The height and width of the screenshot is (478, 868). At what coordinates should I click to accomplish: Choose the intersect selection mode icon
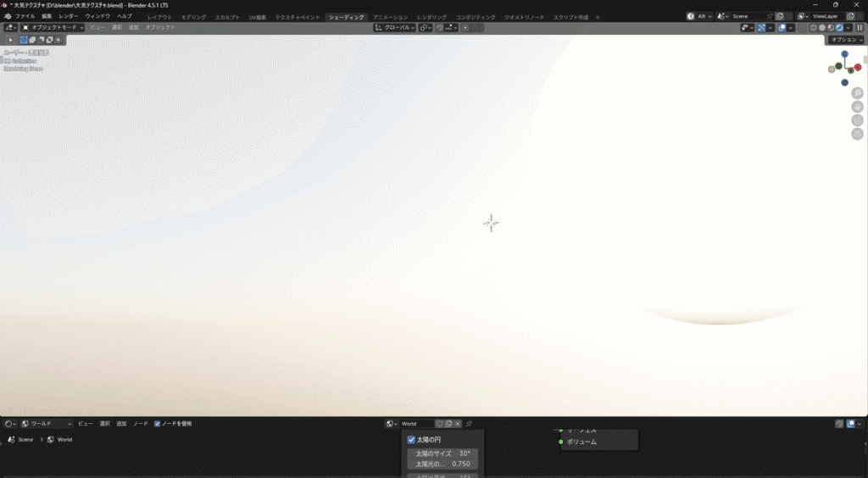58,40
